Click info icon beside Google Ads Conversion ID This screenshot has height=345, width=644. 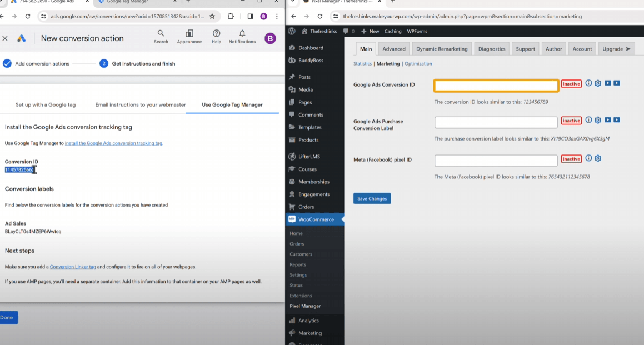point(588,83)
